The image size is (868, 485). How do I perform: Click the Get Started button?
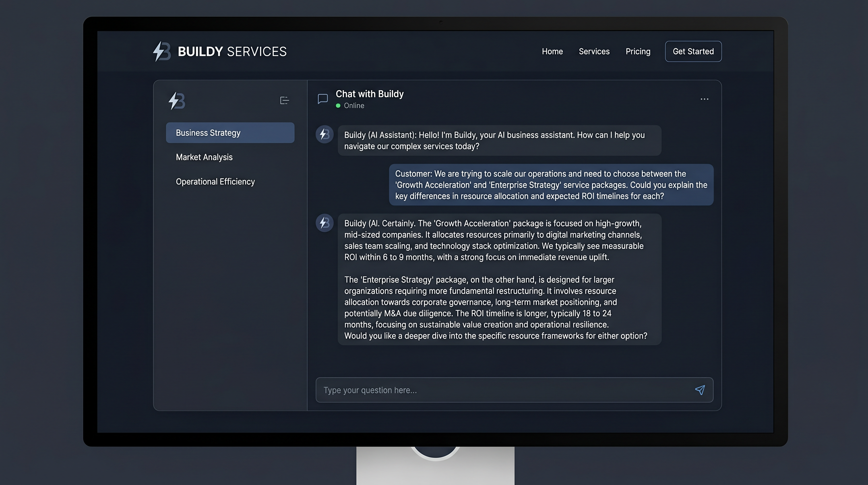click(693, 51)
